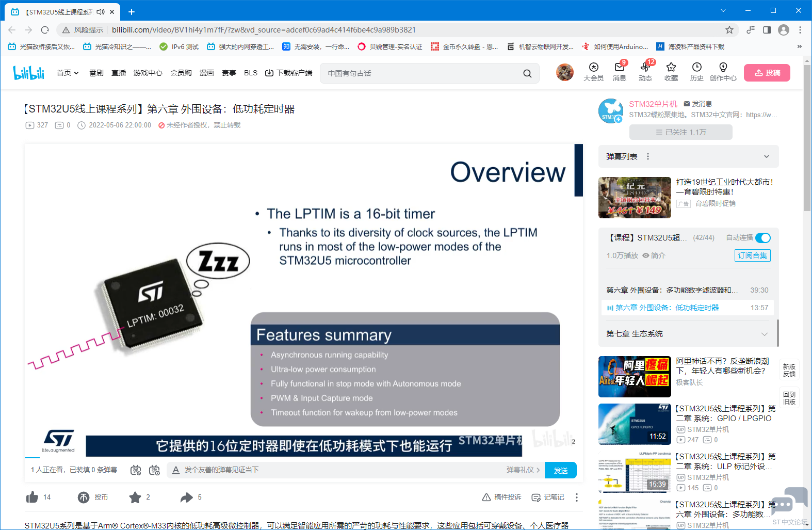The width and height of the screenshot is (812, 530).
Task: Open the 首页 dropdown arrow
Action: 76,73
